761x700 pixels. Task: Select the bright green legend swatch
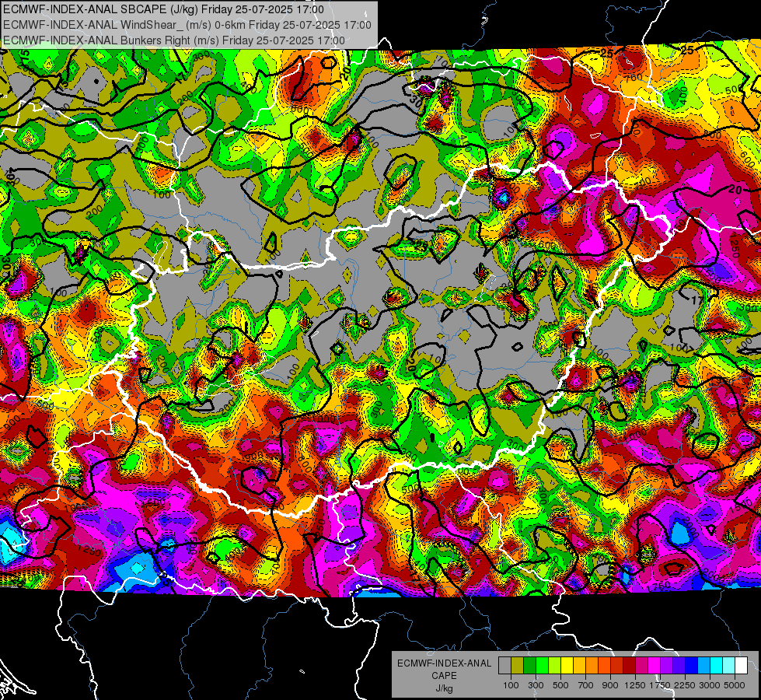click(542, 666)
